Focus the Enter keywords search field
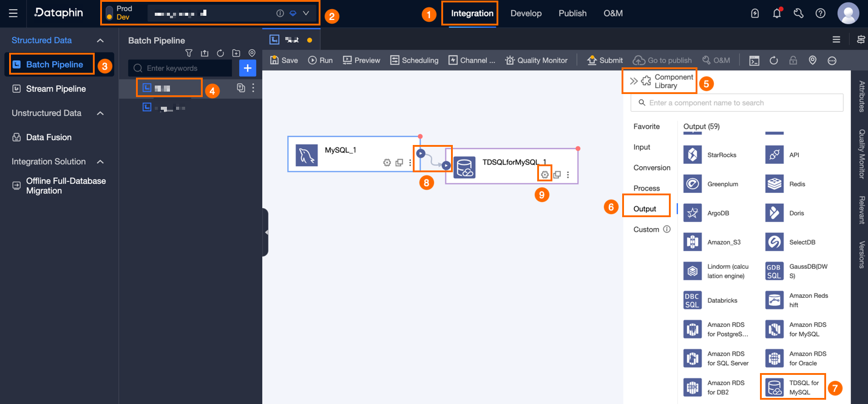 point(180,68)
